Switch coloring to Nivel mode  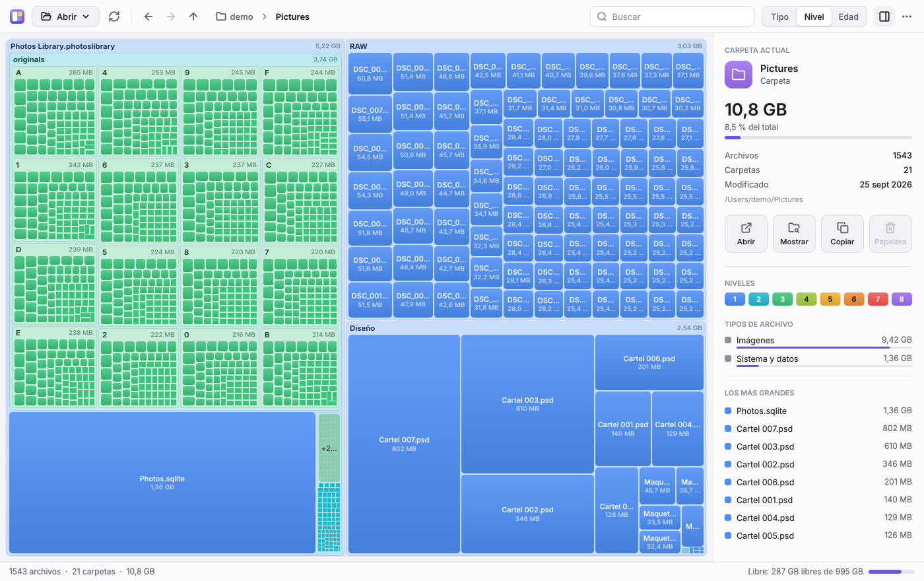(814, 17)
